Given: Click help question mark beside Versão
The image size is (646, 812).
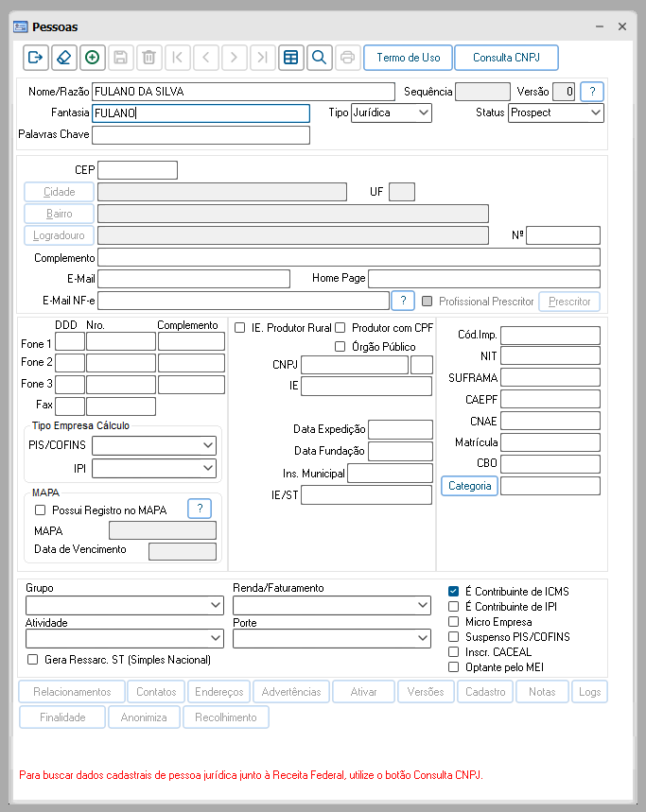Looking at the screenshot, I should [592, 92].
